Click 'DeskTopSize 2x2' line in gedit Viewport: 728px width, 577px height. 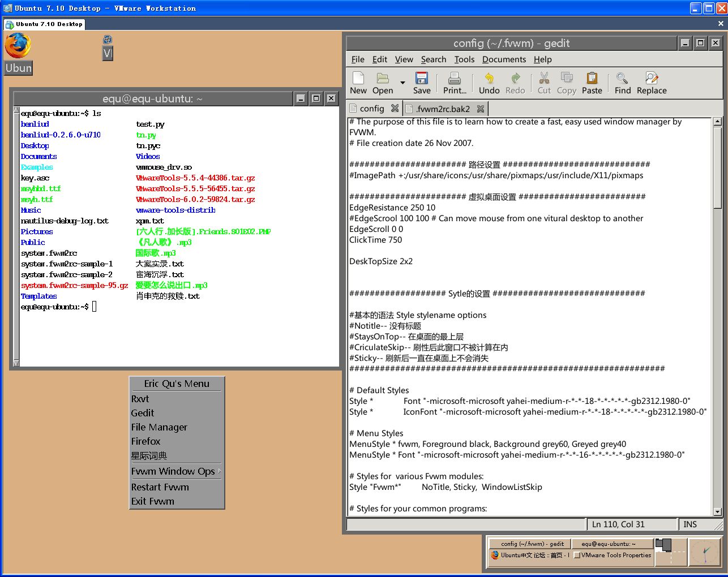pyautogui.click(x=381, y=261)
